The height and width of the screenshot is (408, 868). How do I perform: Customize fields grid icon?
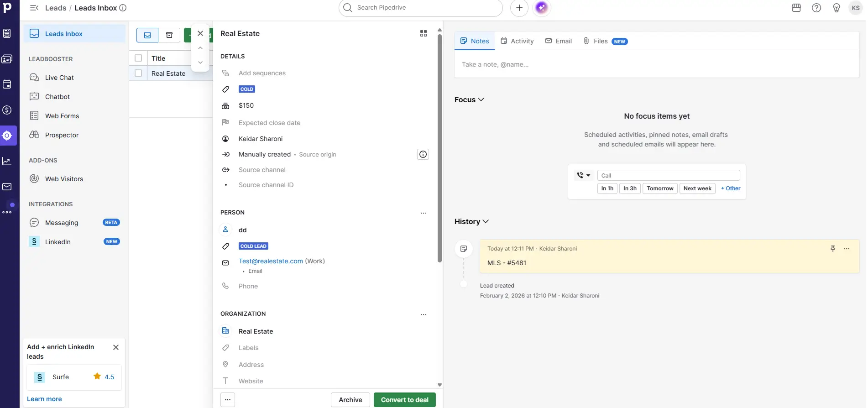point(424,33)
